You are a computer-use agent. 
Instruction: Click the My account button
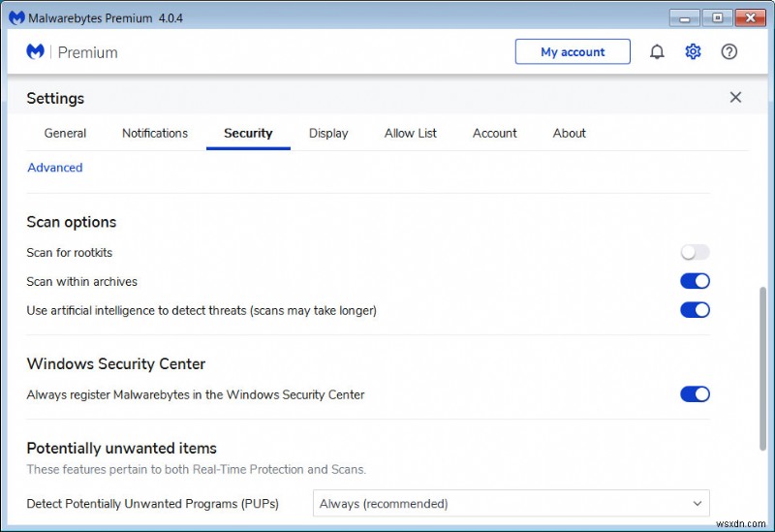(x=573, y=51)
